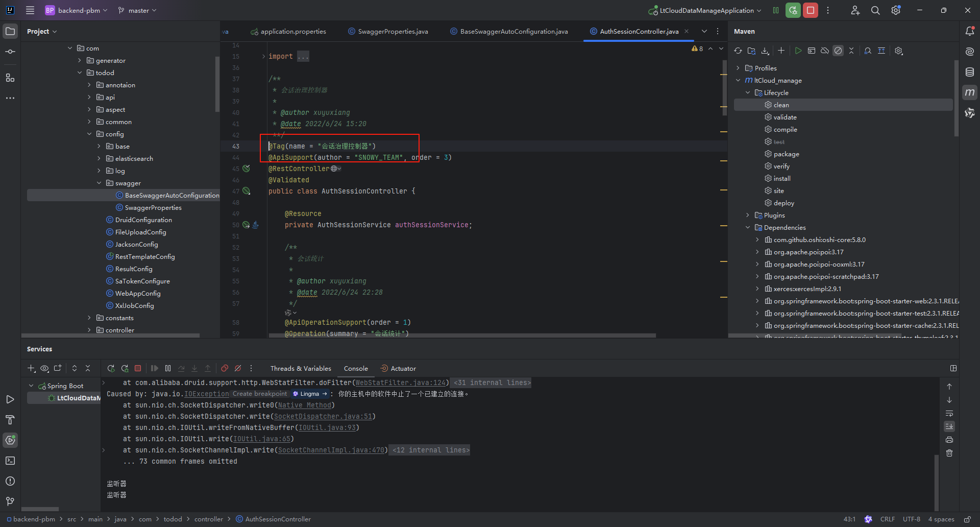Toggle Maven Skip Tests mode
This screenshot has width=980, height=527.
click(x=838, y=51)
